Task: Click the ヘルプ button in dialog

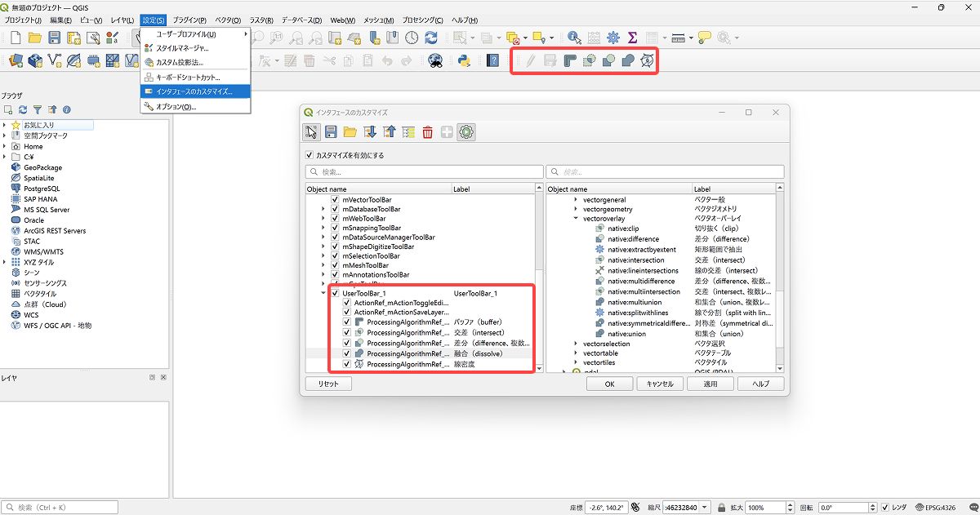Action: coord(760,384)
